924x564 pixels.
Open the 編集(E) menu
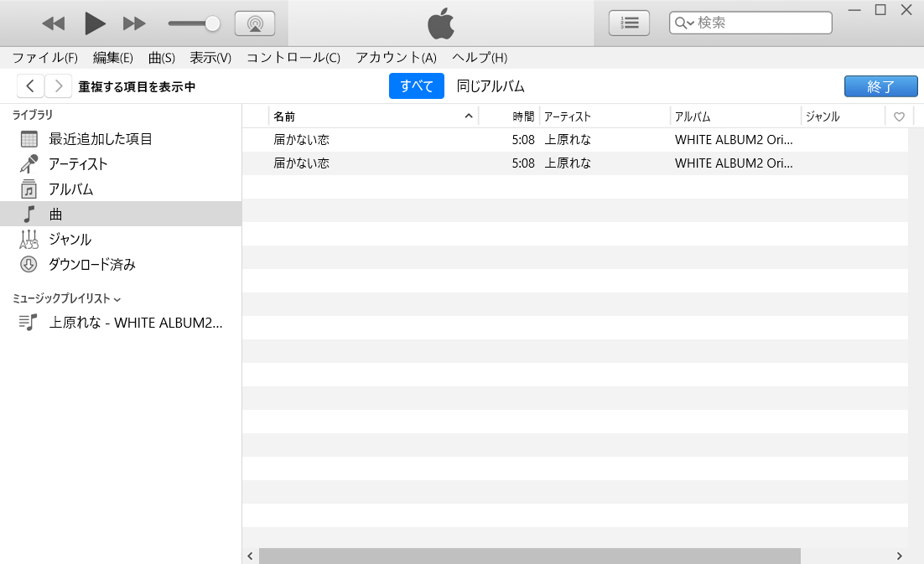[x=113, y=58]
